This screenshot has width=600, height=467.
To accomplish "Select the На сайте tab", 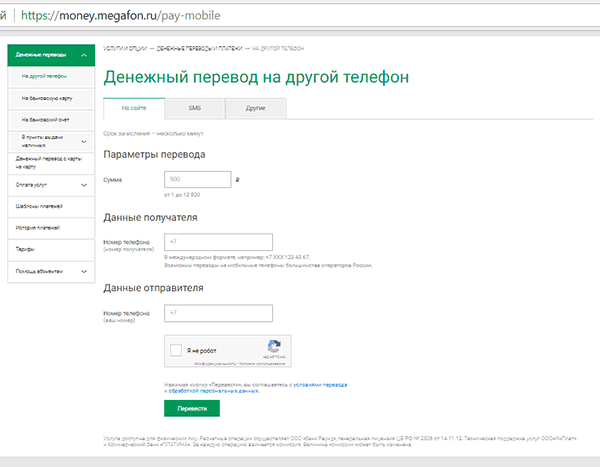I will (x=134, y=108).
